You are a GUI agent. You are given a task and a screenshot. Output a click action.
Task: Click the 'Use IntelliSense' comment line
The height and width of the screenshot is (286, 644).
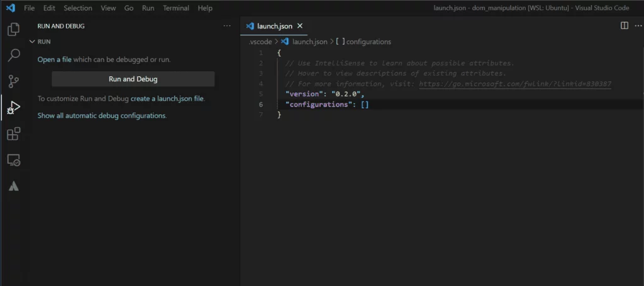click(x=400, y=64)
